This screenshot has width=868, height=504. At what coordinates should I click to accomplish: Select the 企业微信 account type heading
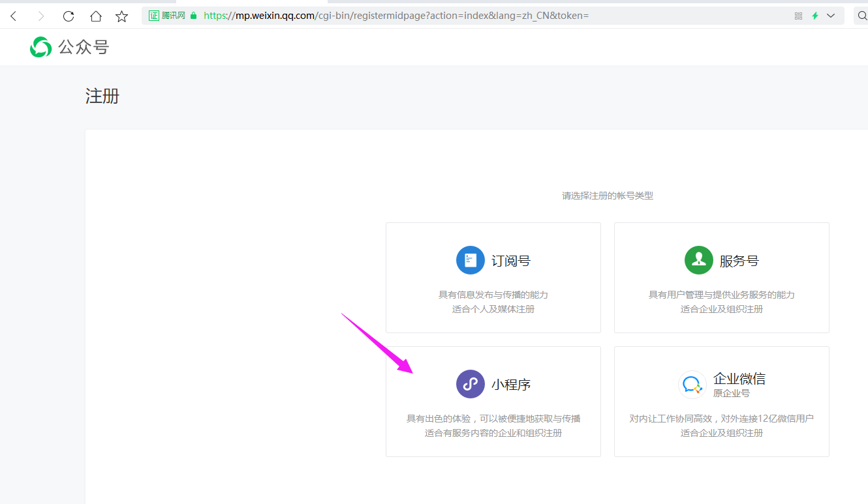(739, 378)
